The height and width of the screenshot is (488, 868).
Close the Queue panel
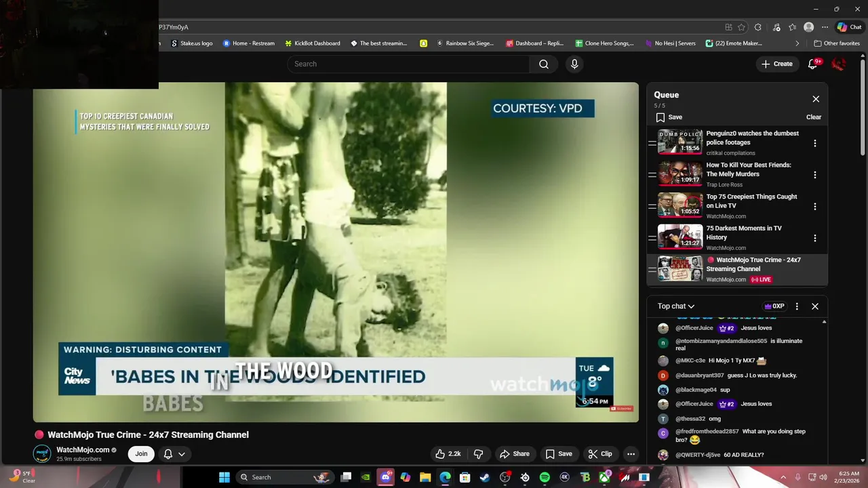(x=816, y=99)
